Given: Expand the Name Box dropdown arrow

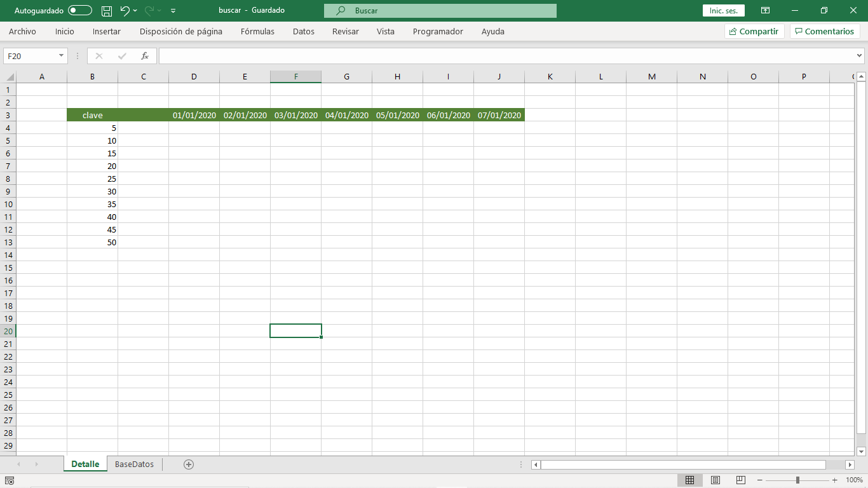Looking at the screenshot, I should [62, 56].
